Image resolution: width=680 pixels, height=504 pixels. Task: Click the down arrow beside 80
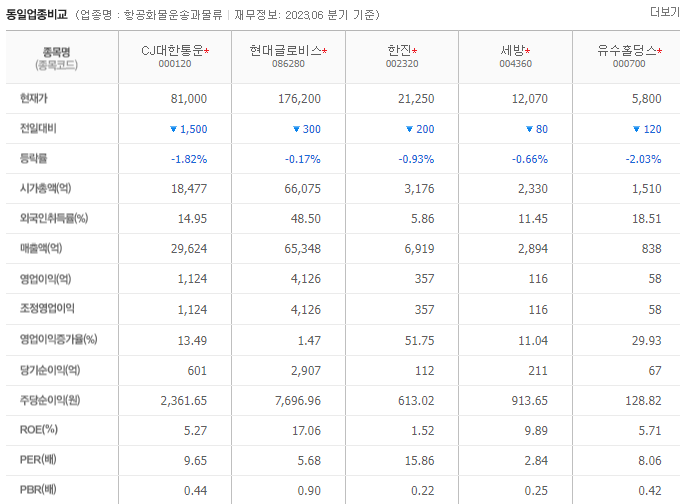(529, 129)
